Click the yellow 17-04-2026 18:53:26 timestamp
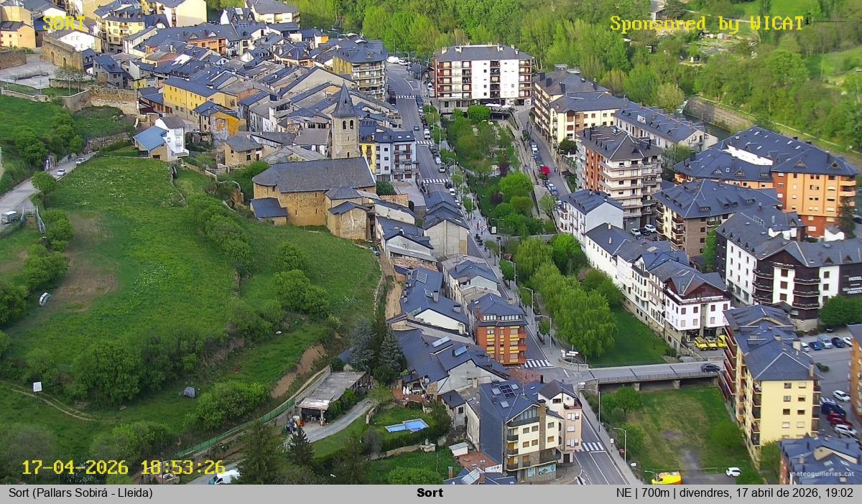The width and height of the screenshot is (862, 504). click(123, 467)
